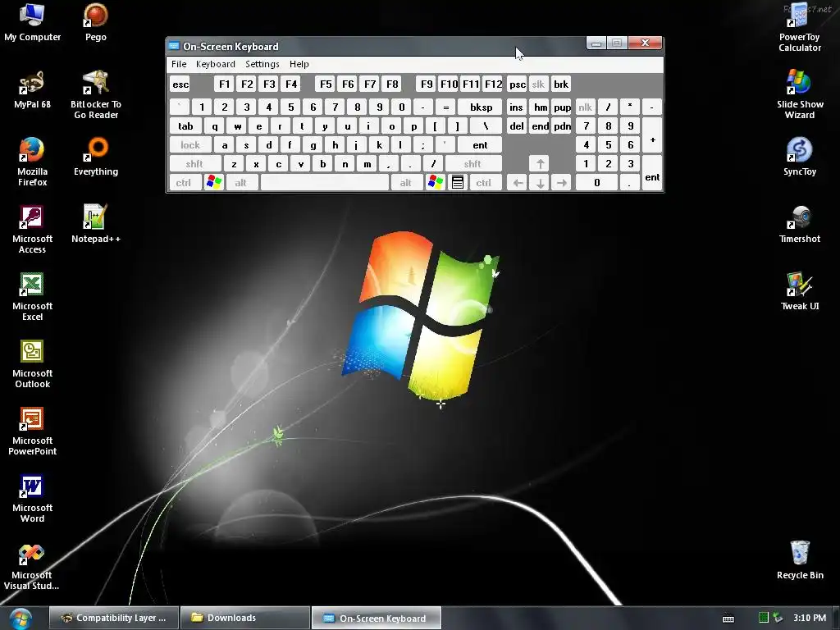Launch Microsoft PowerPoint shortcut
840x630 pixels.
[x=32, y=431]
